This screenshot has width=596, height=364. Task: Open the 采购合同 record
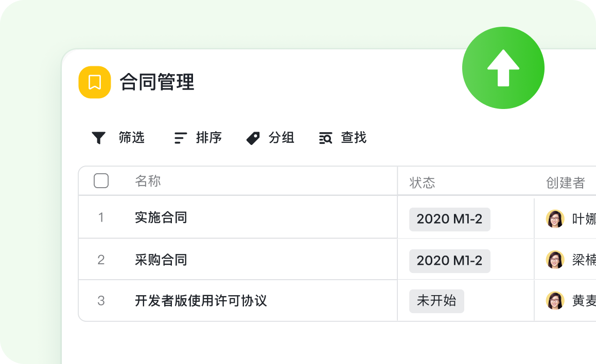[x=161, y=260]
